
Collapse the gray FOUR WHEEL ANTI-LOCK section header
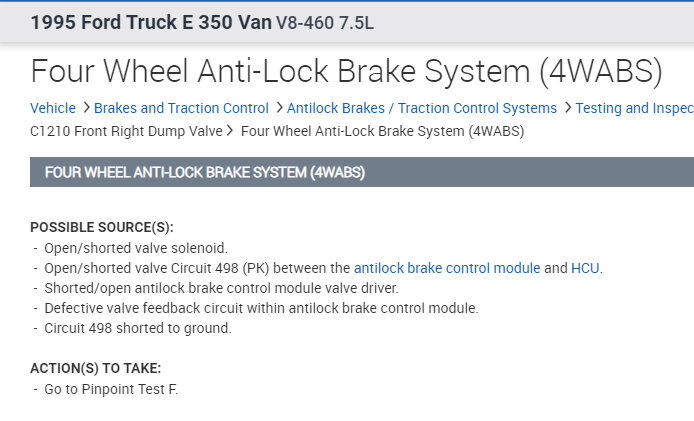point(204,172)
